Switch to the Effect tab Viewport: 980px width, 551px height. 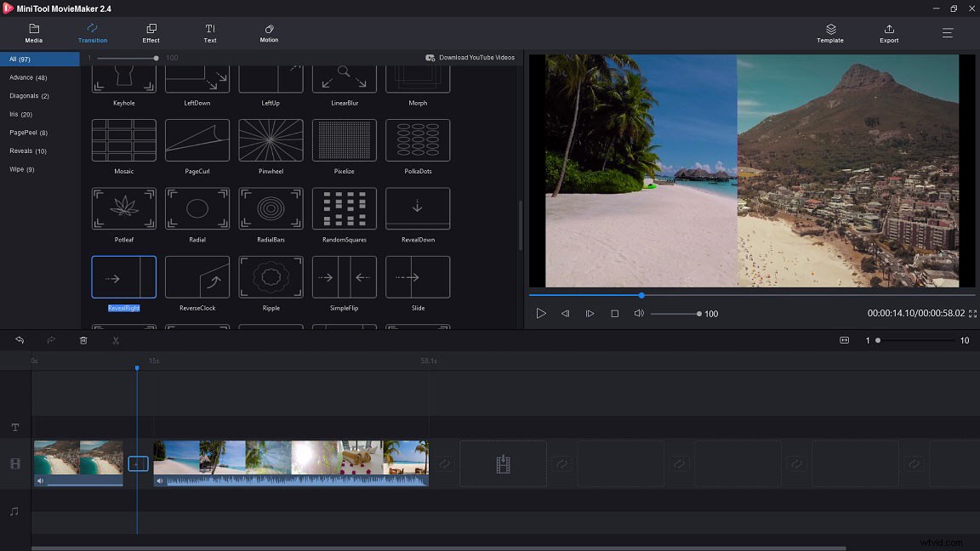pos(151,33)
